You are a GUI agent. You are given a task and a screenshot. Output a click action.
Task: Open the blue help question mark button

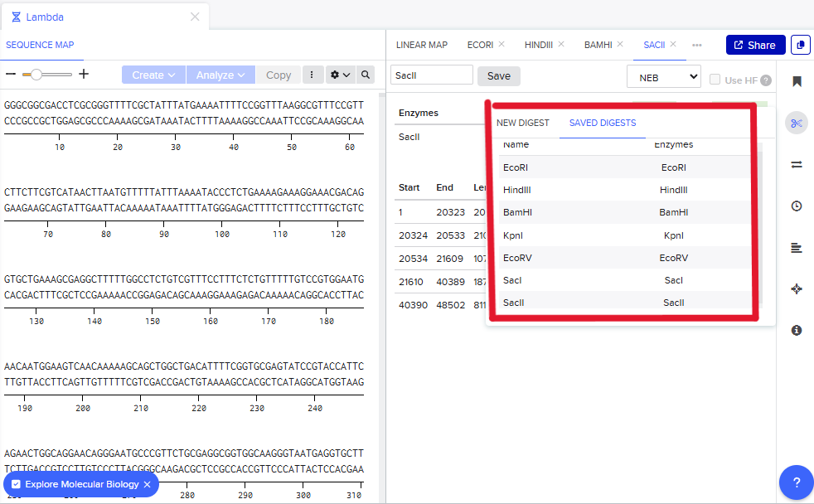tap(796, 482)
